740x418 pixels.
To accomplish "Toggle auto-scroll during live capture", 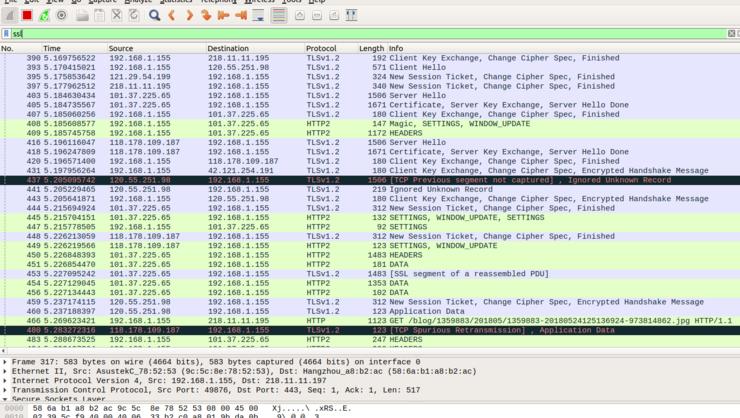I will 259,16.
